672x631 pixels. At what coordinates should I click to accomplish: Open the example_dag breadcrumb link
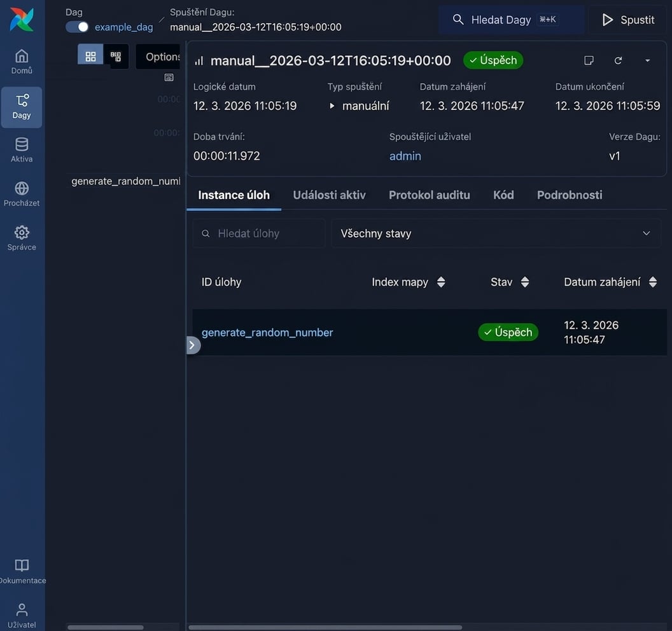123,27
